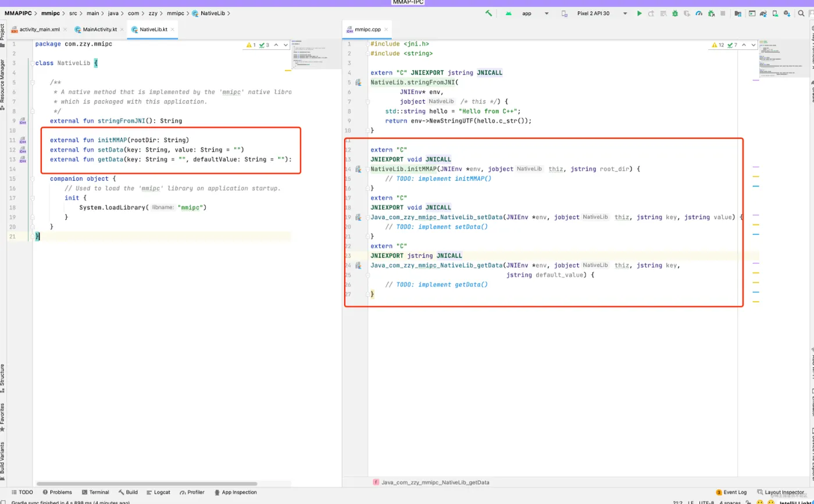
Task: Click the C++ gutter icon beside getData in NativeLib.kt
Action: [x=23, y=159]
